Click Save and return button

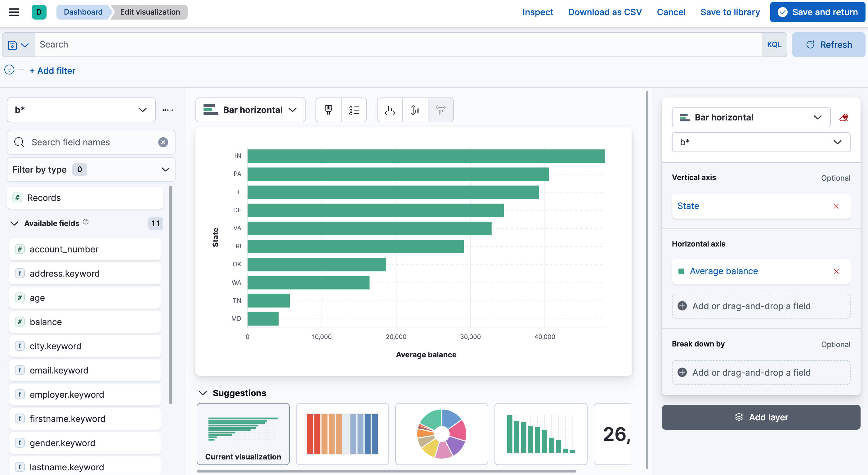(x=818, y=12)
